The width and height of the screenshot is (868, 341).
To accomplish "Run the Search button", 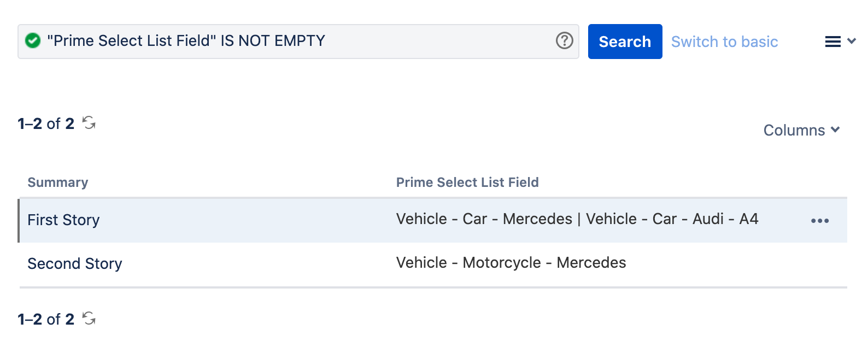I will (x=625, y=41).
